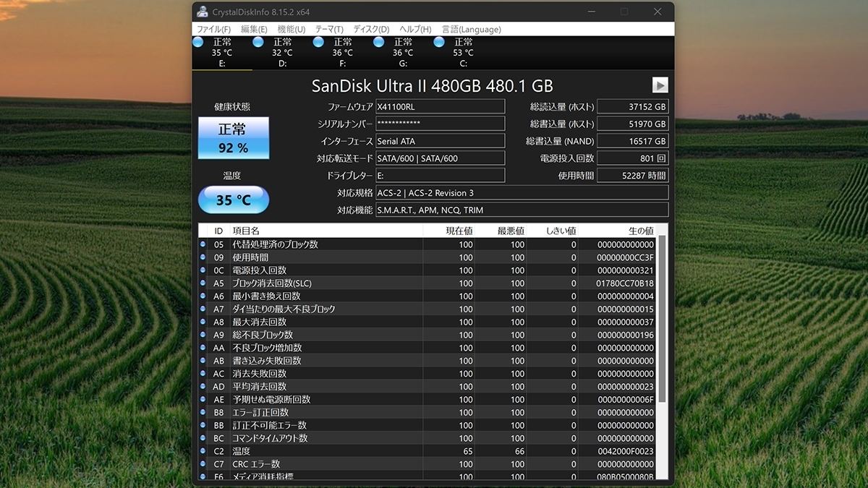Click the status orb for row 05 代替処理済のブロック数
Screen dimensions: 868x488
coord(203,244)
